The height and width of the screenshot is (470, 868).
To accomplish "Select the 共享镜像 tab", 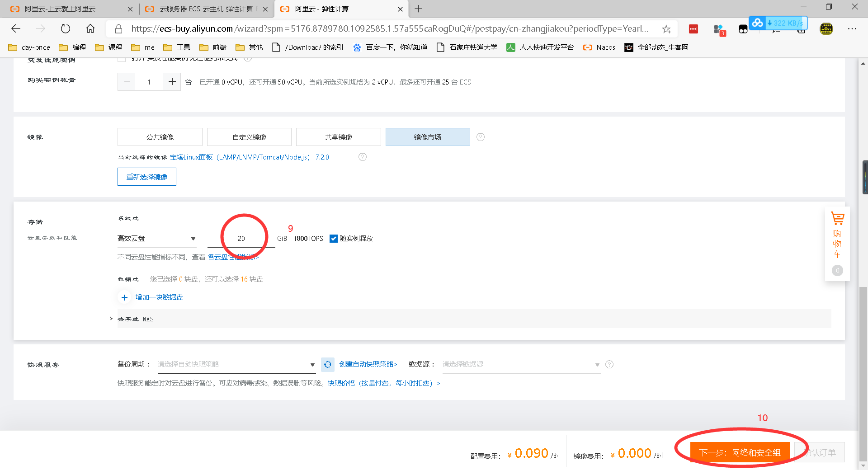I will (338, 137).
